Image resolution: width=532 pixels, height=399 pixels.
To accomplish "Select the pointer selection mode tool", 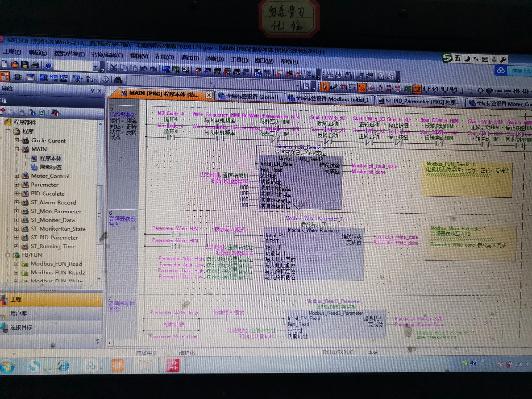I will pos(324,86).
